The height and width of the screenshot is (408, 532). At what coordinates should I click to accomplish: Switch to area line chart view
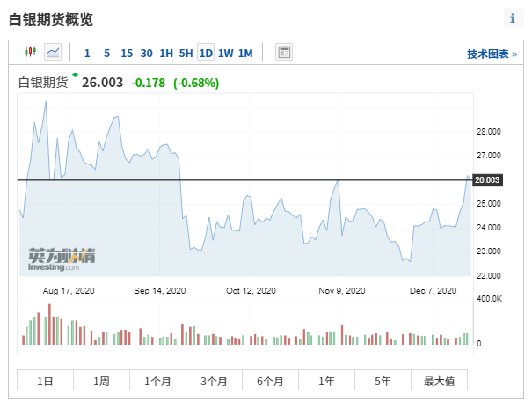53,52
